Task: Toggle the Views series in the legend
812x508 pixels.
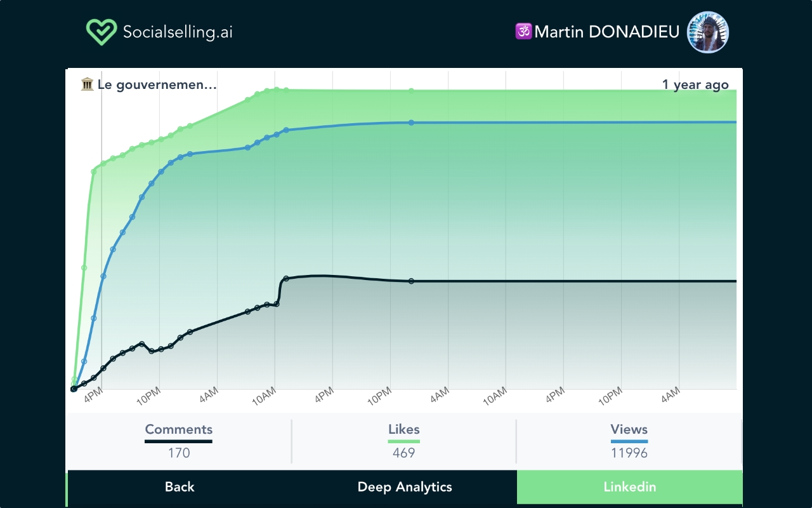Action: [629, 429]
